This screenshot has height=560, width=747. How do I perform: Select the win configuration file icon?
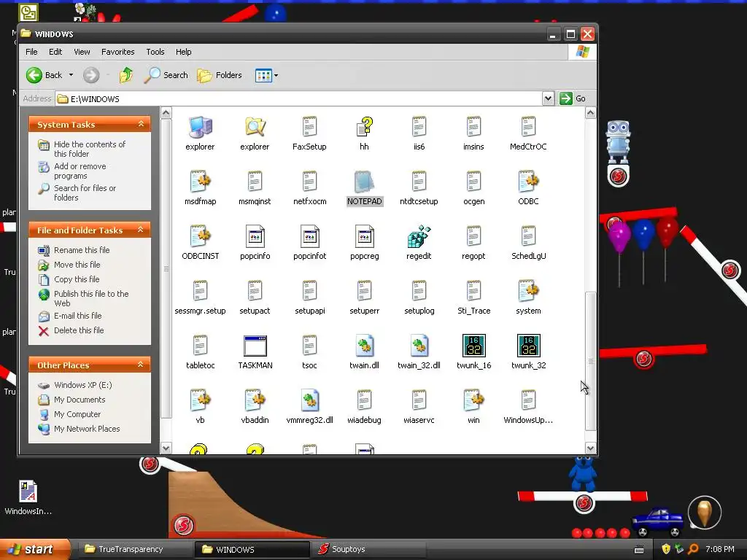point(473,400)
